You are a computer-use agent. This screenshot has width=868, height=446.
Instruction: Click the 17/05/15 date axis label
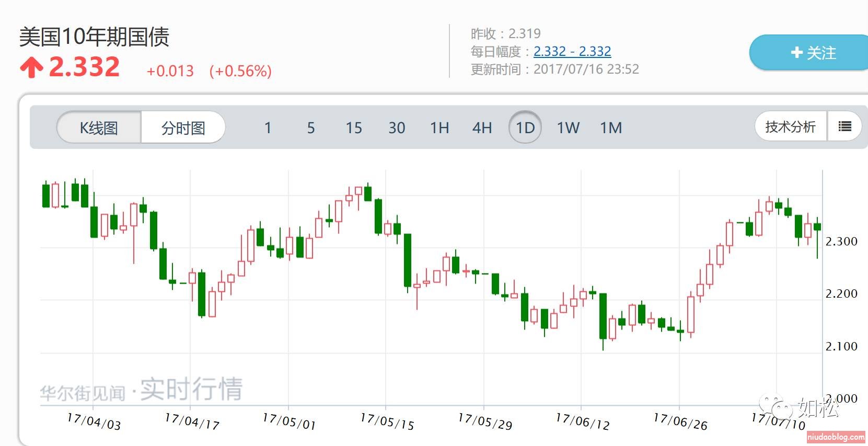pos(387,421)
